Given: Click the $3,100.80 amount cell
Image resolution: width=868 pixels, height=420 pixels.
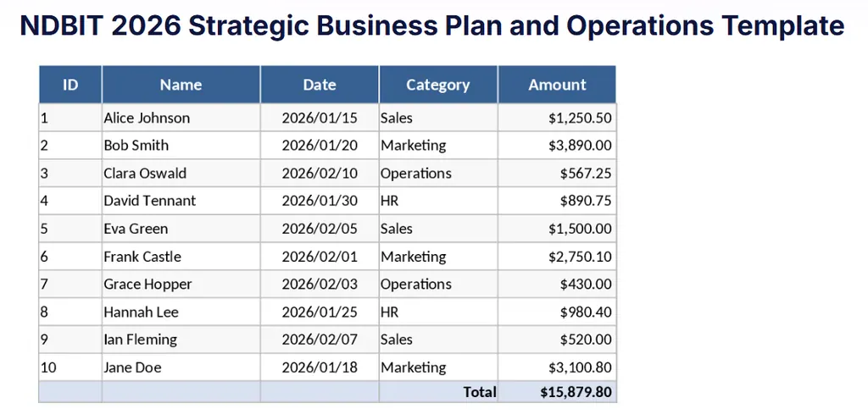Looking at the screenshot, I should click(x=580, y=367).
